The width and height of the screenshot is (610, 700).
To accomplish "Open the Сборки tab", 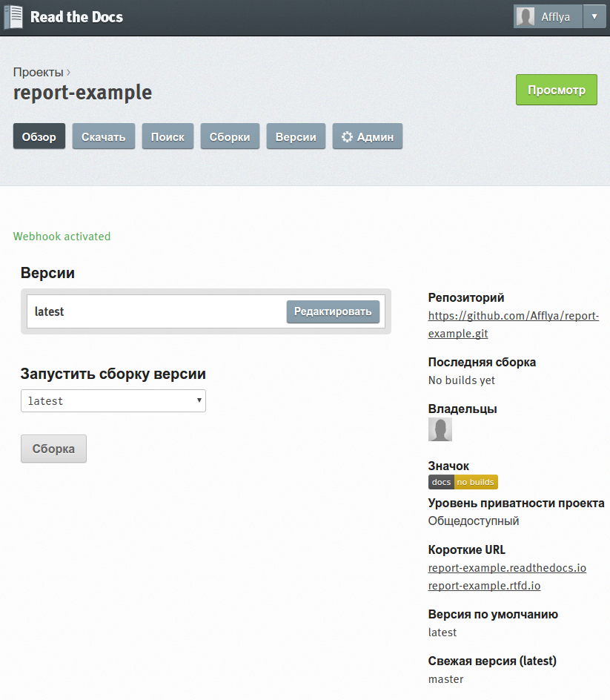I will 230,136.
